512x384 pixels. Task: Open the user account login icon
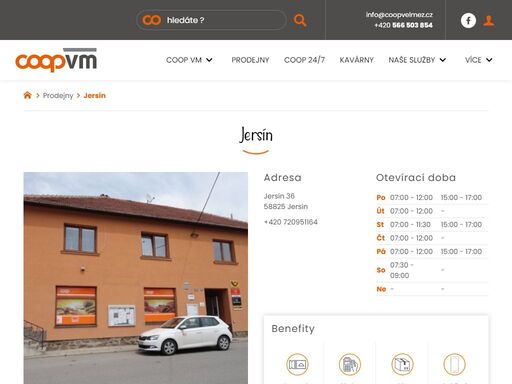(489, 20)
